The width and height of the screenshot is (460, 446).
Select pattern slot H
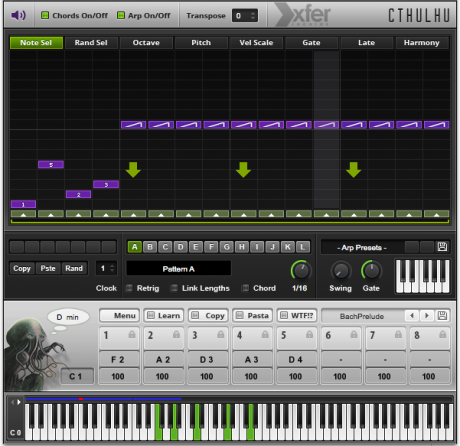[x=242, y=247]
